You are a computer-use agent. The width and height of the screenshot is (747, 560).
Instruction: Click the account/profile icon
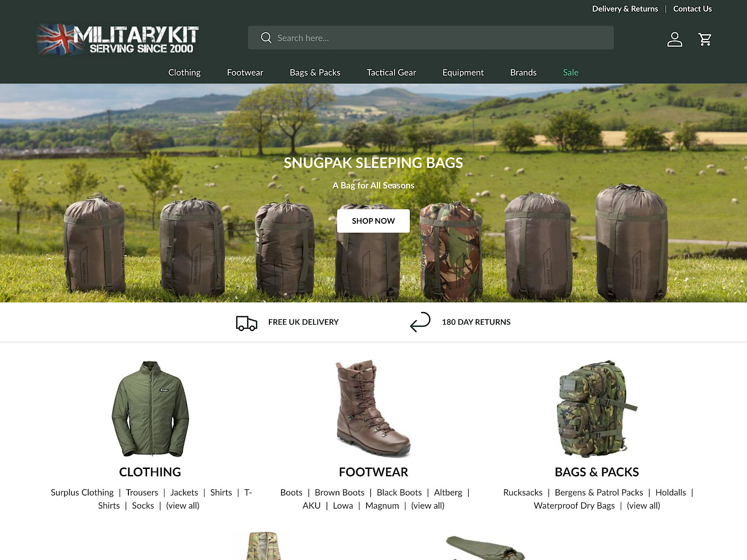[x=675, y=39]
